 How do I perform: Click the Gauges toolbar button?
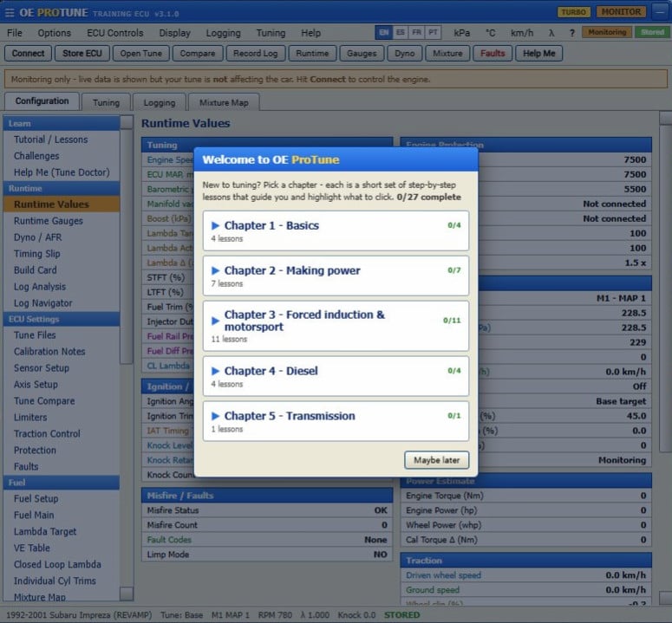[362, 54]
